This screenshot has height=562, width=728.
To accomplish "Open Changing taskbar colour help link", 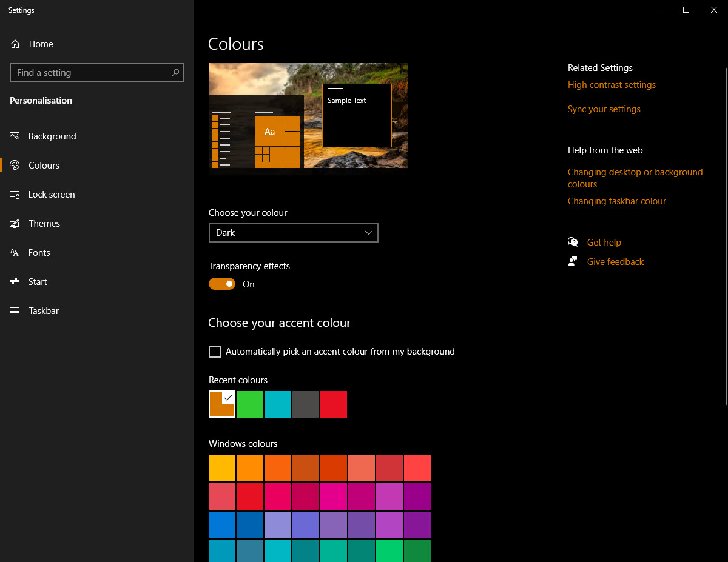I will [616, 201].
